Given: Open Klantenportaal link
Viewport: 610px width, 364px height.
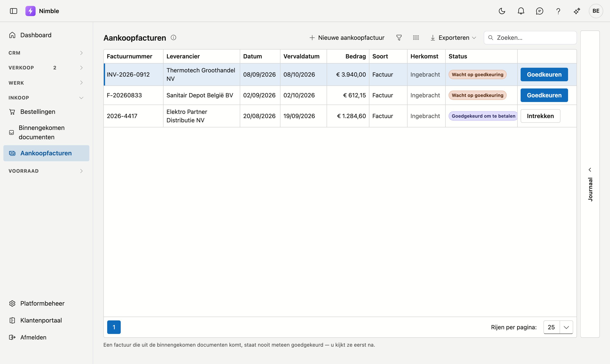Looking at the screenshot, I should pyautogui.click(x=46, y=320).
